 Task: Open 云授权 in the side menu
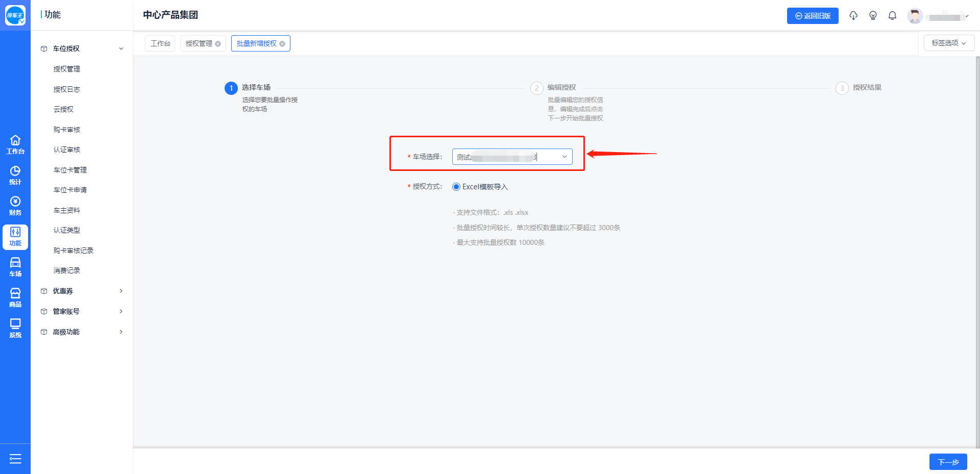(63, 109)
